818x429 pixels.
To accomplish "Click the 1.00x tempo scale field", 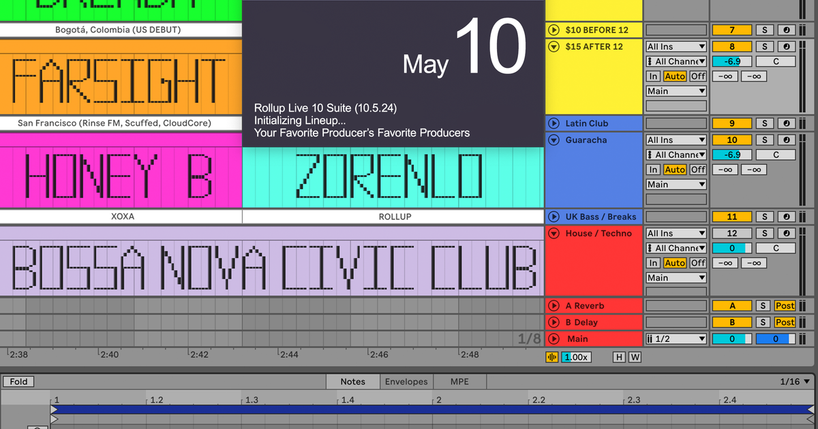I will tap(576, 357).
